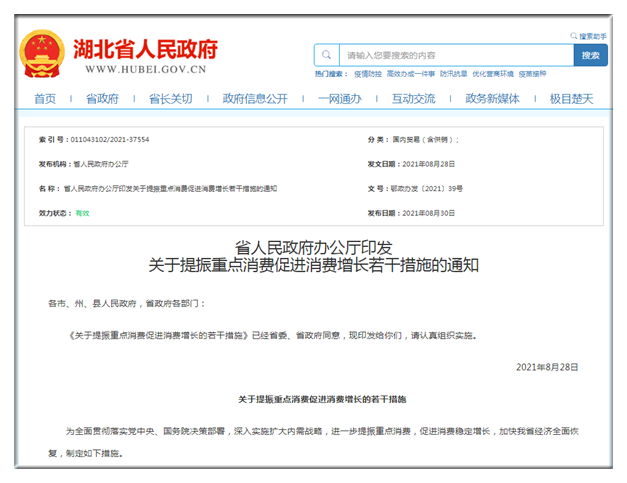The image size is (627, 483).
Task: Select 省长关切 in navigation
Action: click(170, 98)
